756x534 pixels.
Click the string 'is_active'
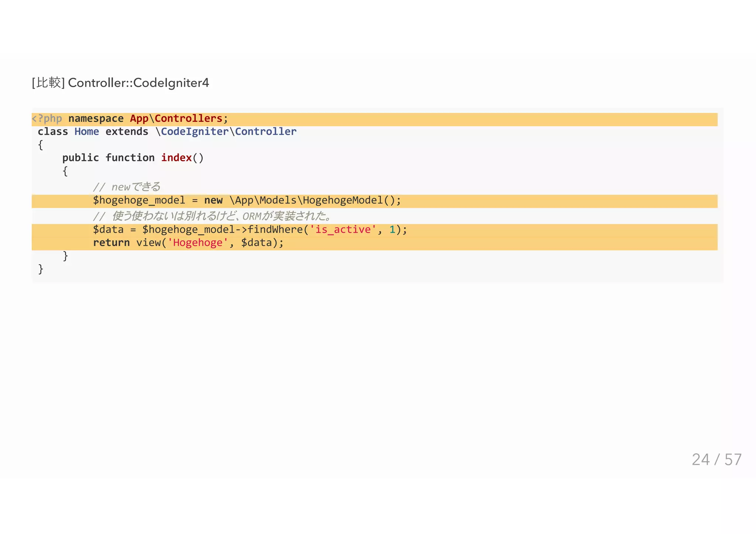click(343, 230)
